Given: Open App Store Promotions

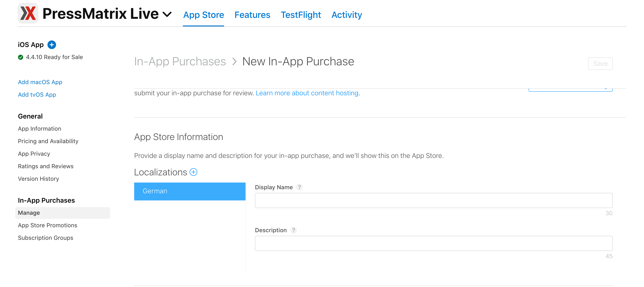Looking at the screenshot, I should pos(47,225).
